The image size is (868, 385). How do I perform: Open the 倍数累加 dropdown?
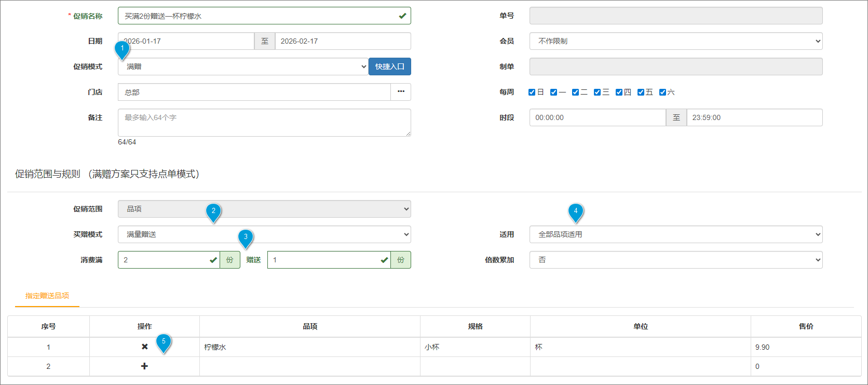[x=675, y=260]
